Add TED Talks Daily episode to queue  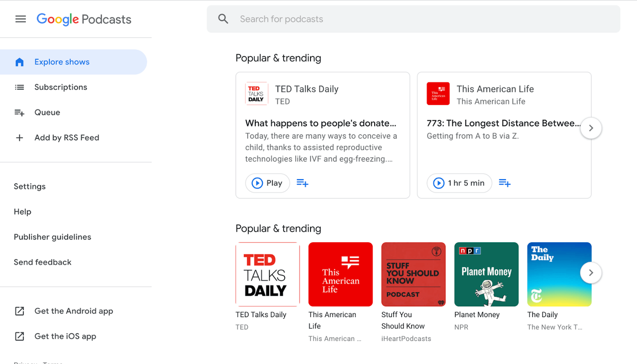pos(302,182)
